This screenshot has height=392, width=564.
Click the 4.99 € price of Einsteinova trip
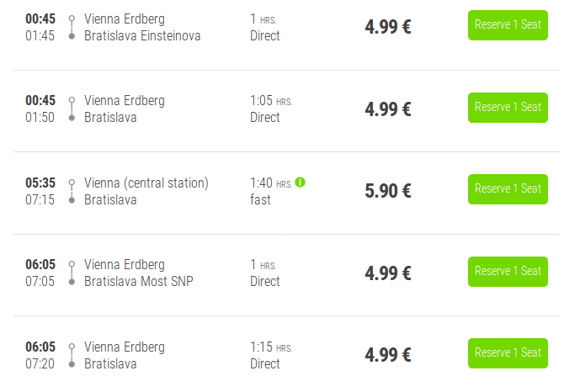tap(388, 27)
